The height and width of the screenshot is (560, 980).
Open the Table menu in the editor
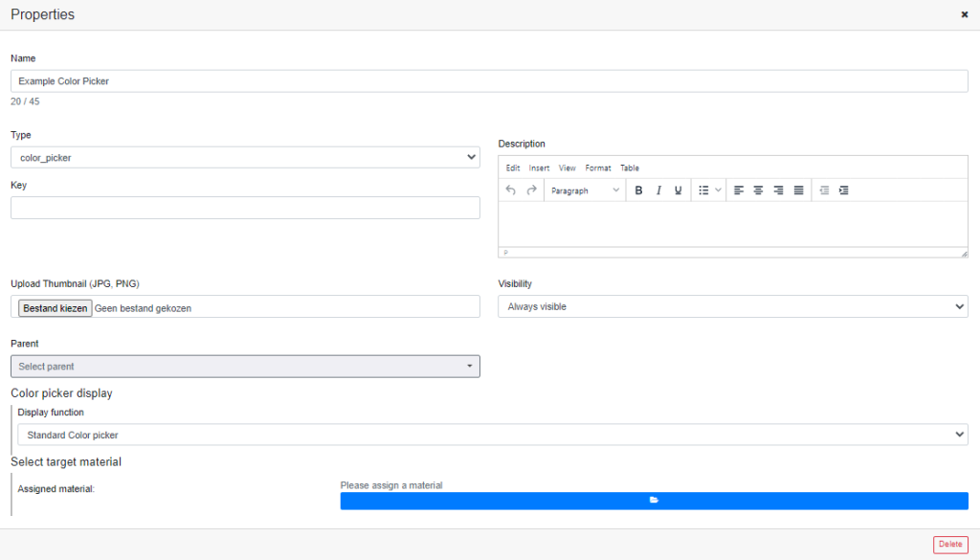[630, 168]
